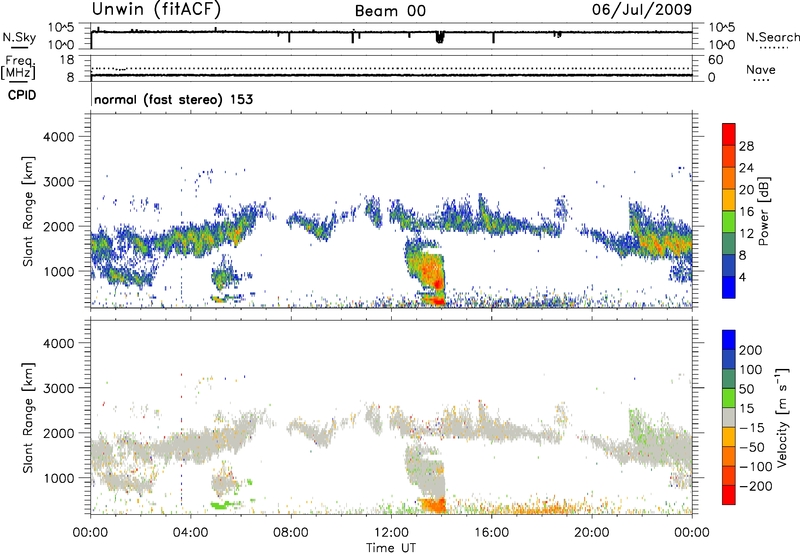Click the 'N.Sky' label
This screenshot has width=800, height=554.
pos(19,37)
